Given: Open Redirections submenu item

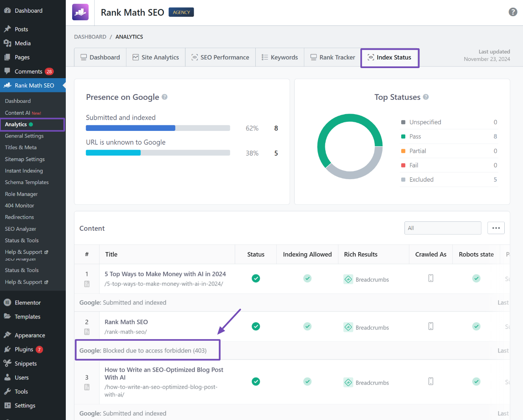Looking at the screenshot, I should (19, 217).
